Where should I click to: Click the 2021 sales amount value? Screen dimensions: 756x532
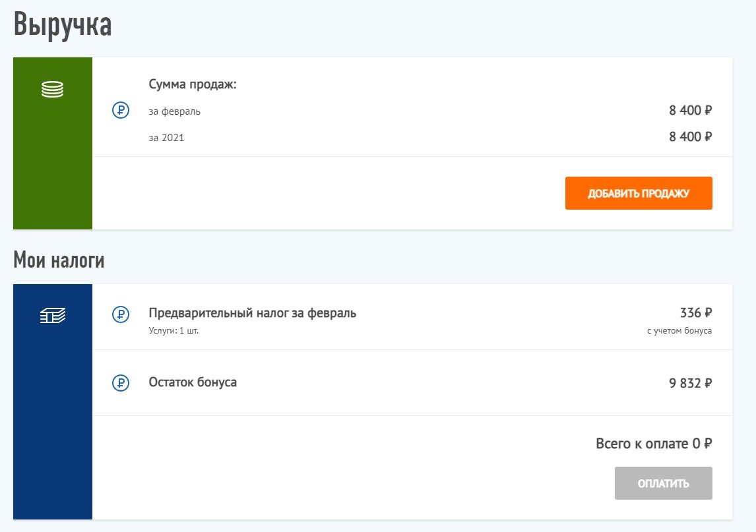click(690, 137)
